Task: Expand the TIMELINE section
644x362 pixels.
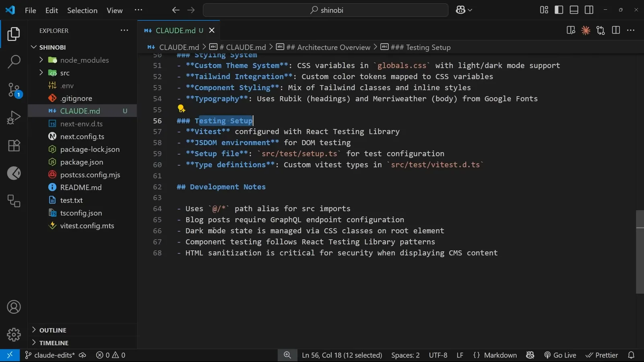Action: point(34,343)
